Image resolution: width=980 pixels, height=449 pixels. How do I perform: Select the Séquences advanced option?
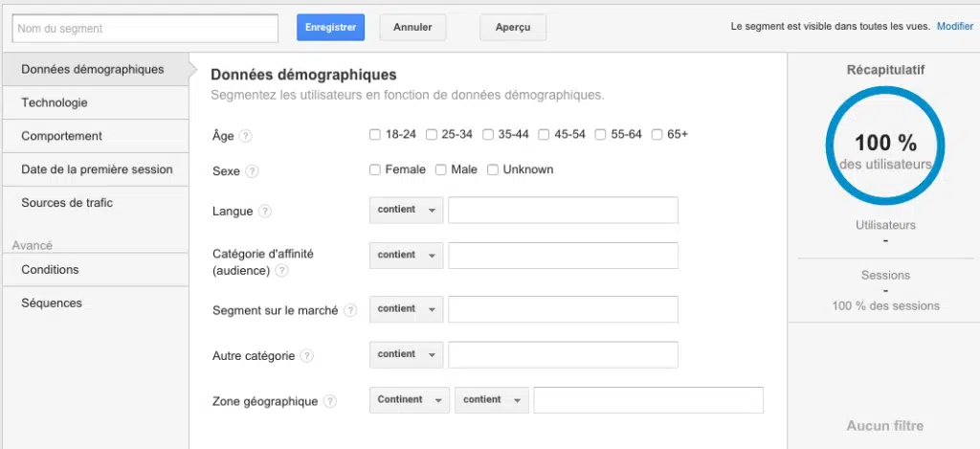coord(52,303)
